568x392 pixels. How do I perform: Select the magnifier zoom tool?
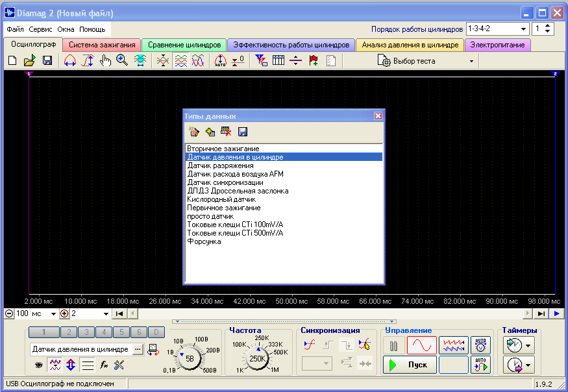tap(122, 60)
